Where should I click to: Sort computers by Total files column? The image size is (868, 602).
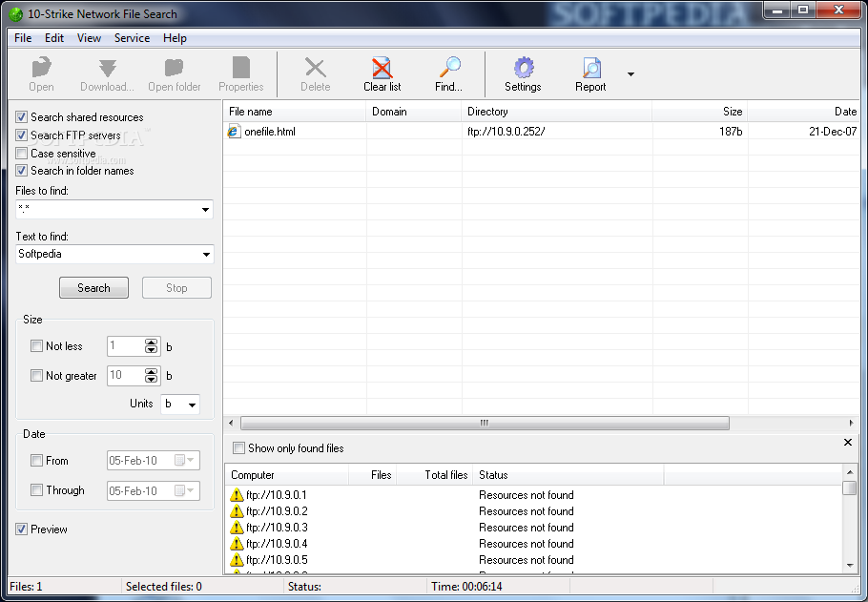[435, 474]
